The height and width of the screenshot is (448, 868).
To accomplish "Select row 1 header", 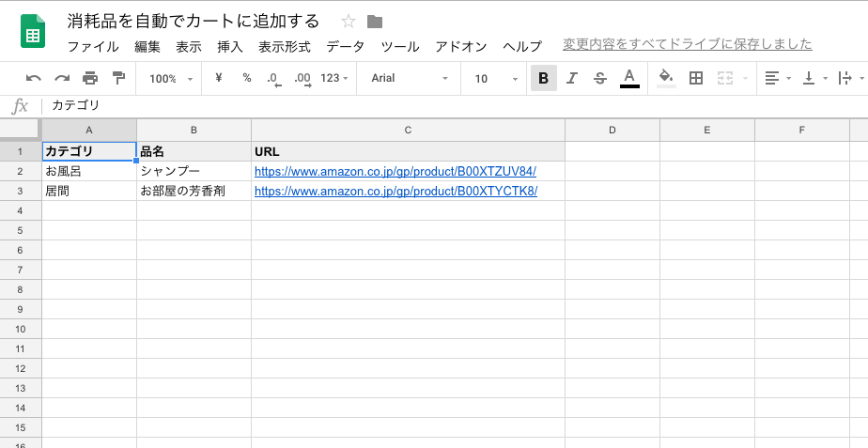I will [21, 151].
